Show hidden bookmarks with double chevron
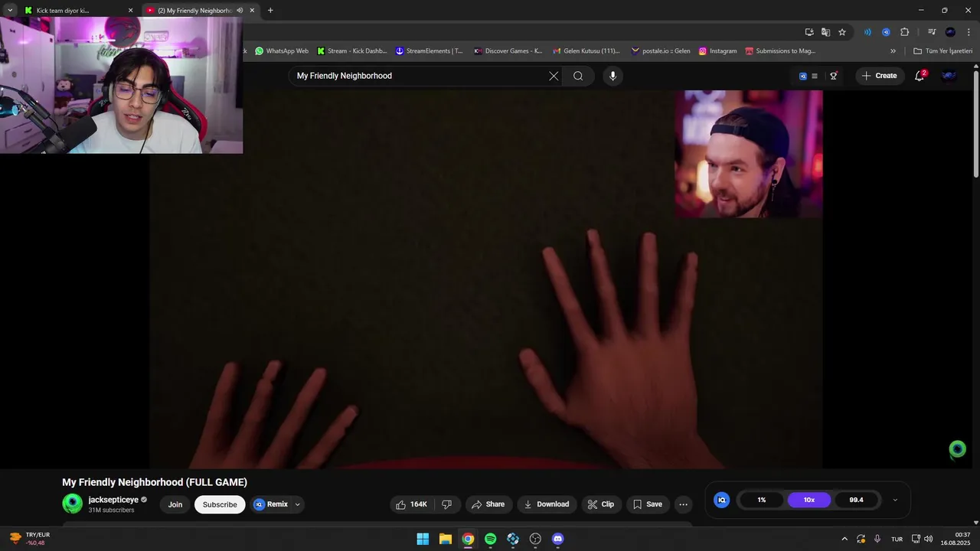Screen dimensions: 980x551 893,51
